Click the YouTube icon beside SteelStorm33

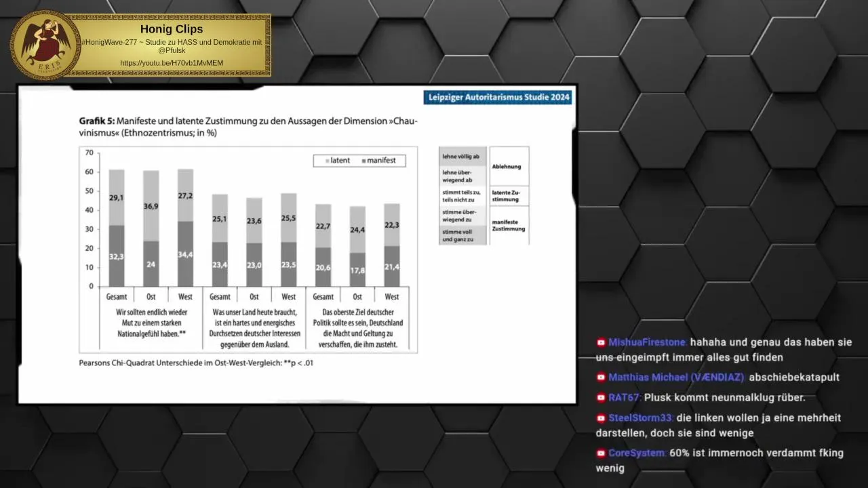tap(601, 418)
